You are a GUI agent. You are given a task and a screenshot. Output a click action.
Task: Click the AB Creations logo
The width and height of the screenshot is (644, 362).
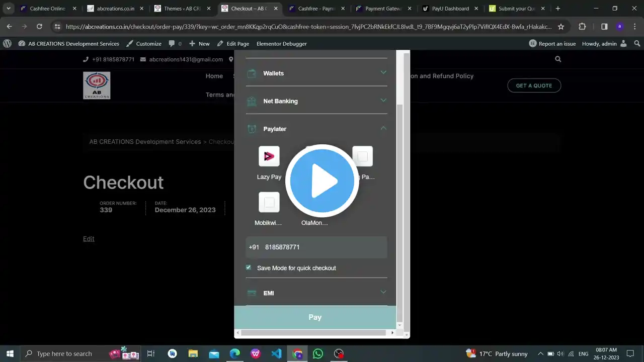coord(97,85)
